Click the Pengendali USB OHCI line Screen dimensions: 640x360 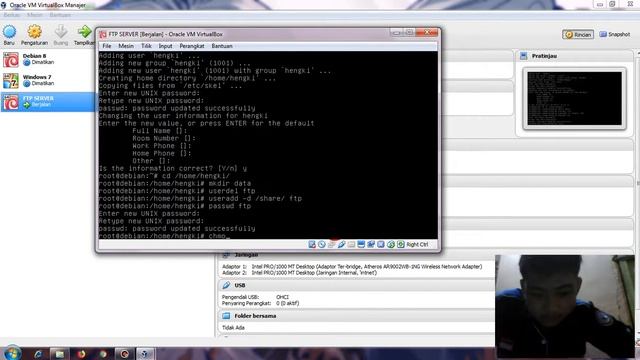click(x=255, y=297)
